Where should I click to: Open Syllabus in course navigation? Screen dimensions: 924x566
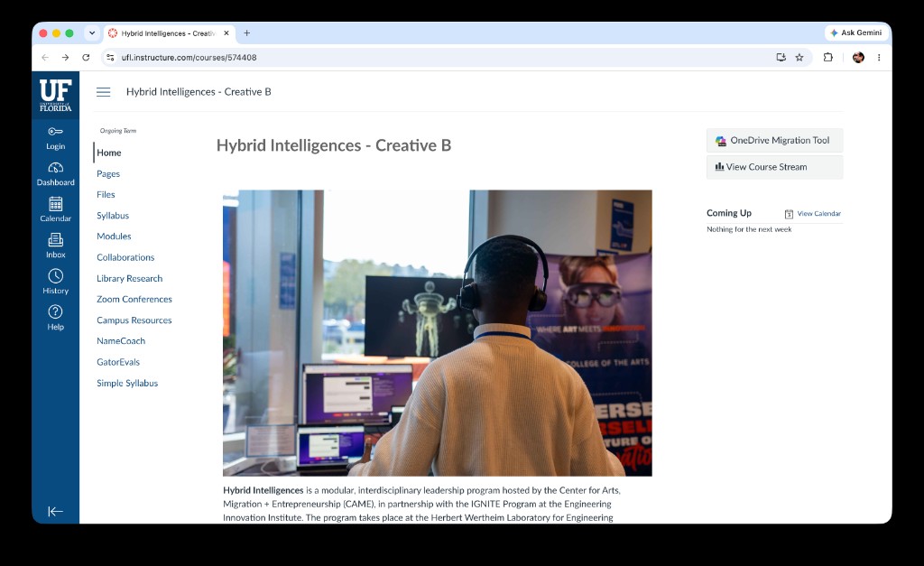point(113,216)
